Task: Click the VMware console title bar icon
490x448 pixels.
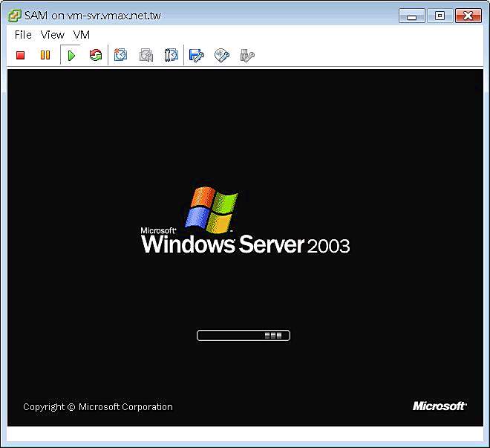Action: point(15,16)
